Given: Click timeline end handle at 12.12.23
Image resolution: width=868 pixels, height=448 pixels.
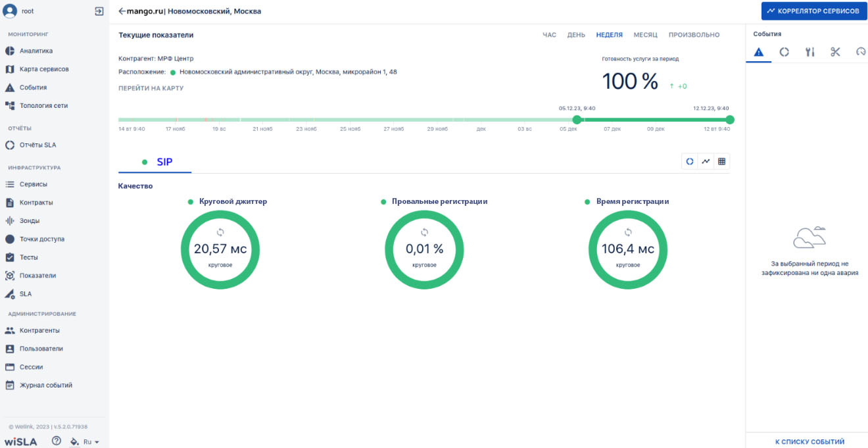Looking at the screenshot, I should coord(729,120).
